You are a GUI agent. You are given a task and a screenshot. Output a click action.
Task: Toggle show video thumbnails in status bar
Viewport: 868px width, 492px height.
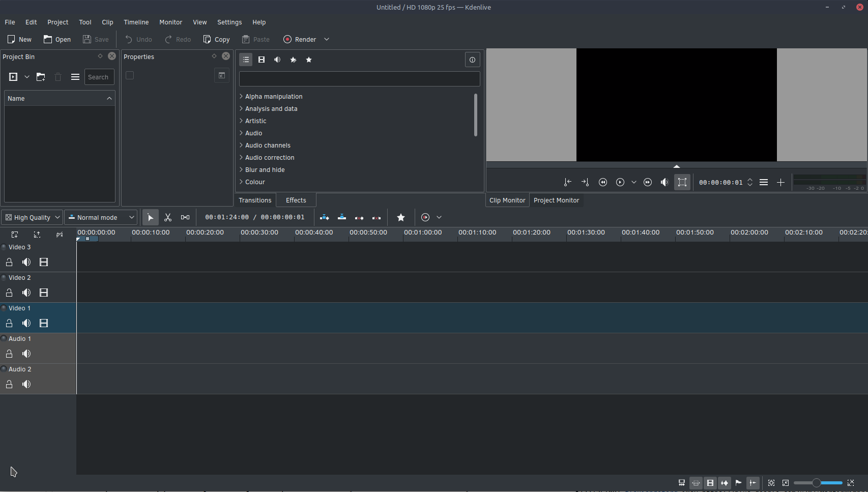(710, 483)
